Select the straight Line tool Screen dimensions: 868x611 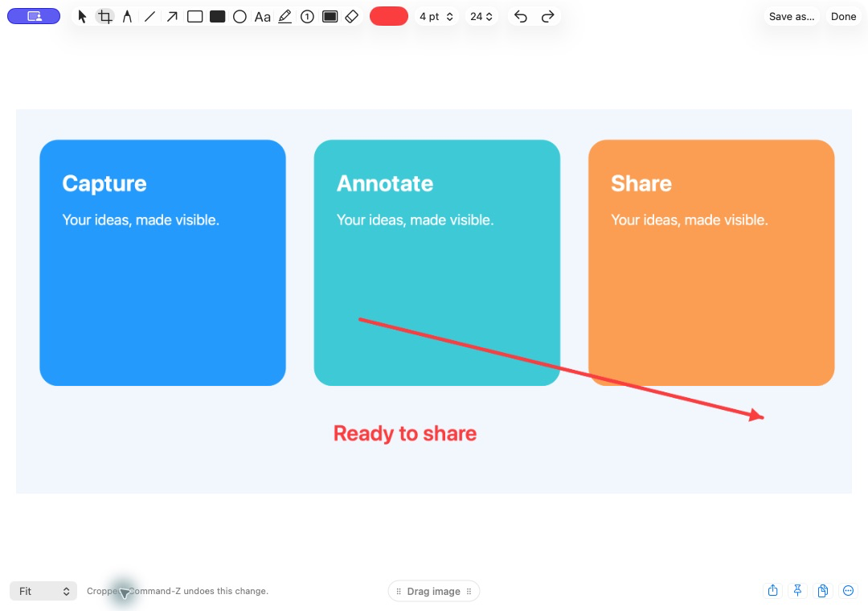pyautogui.click(x=149, y=17)
